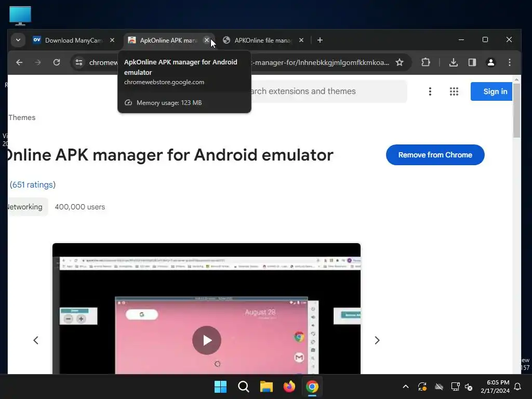Switch to the APKOnline file manager tab
This screenshot has width=532, height=399.
pos(263,41)
